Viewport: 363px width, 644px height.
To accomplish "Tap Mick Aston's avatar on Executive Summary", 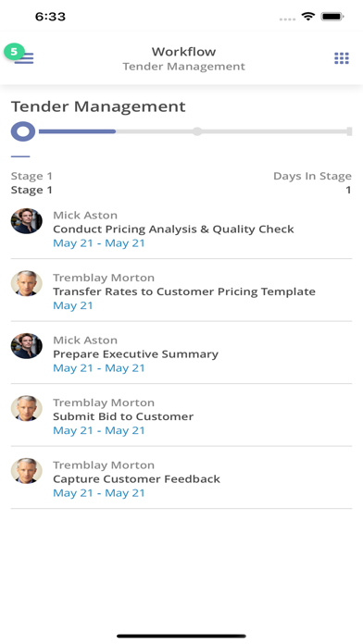I will [x=27, y=346].
